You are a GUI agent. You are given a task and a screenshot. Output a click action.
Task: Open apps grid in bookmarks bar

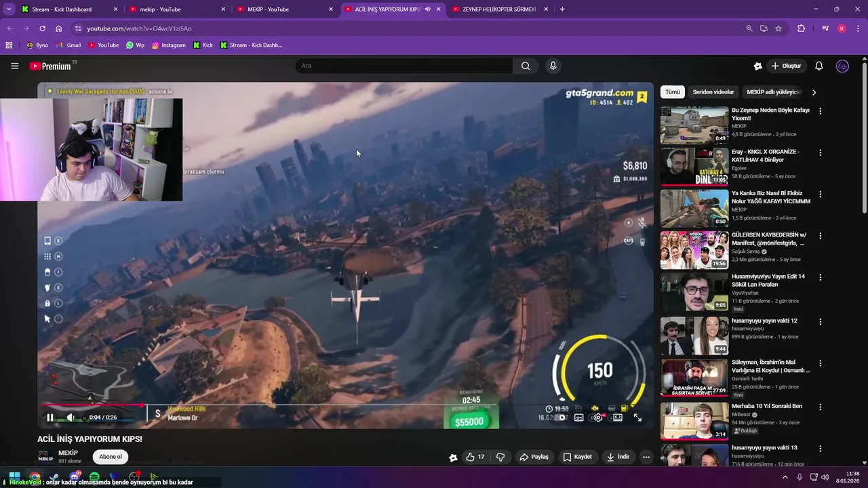coord(9,45)
